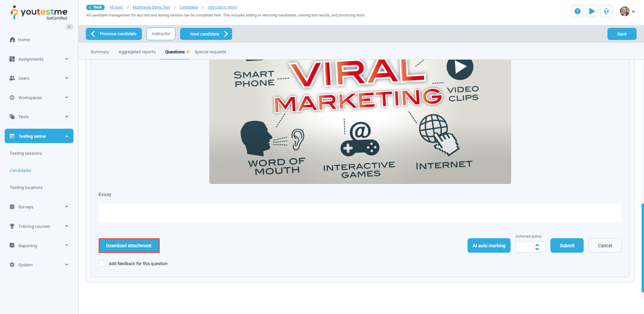Click the Home icon in sidebar

coord(12,40)
